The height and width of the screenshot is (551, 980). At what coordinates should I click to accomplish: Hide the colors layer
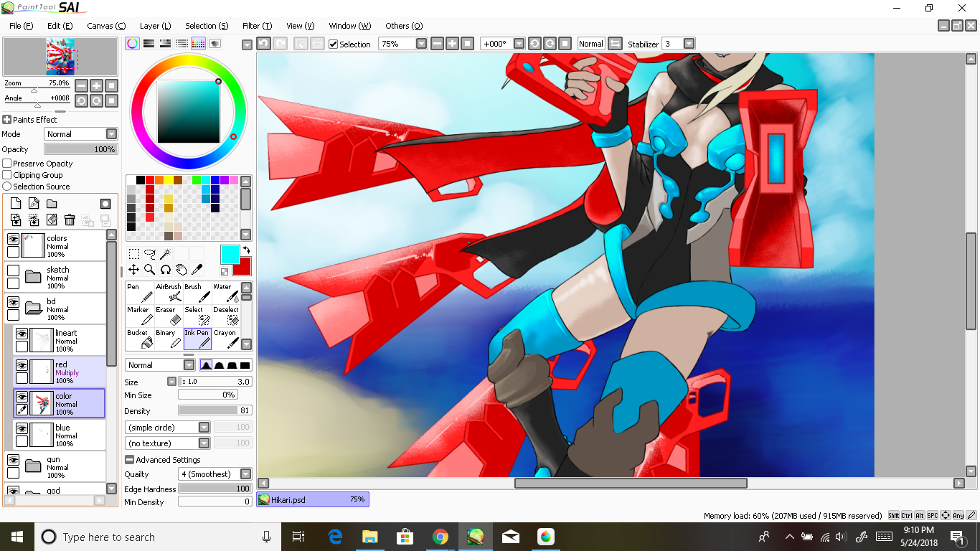(13, 239)
